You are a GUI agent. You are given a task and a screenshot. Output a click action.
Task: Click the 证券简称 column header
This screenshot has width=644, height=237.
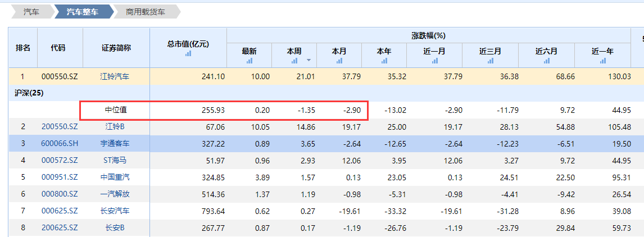[x=116, y=48]
